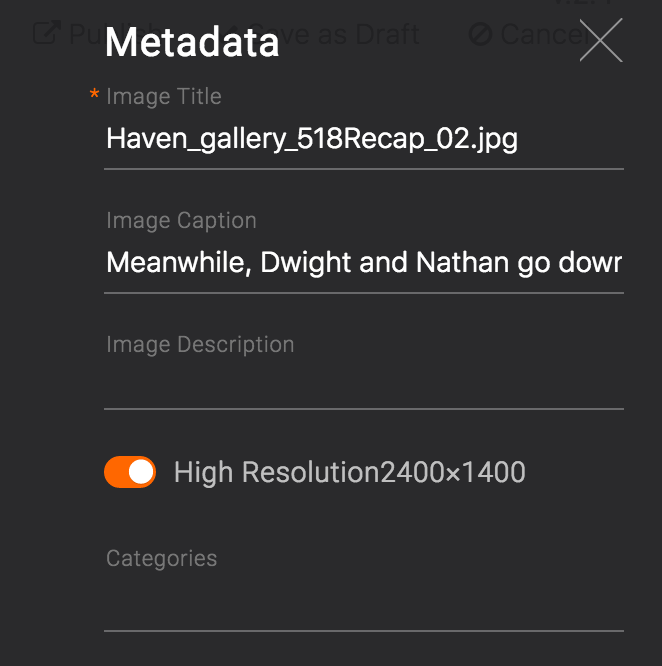Click the Image Caption text field

tap(363, 263)
